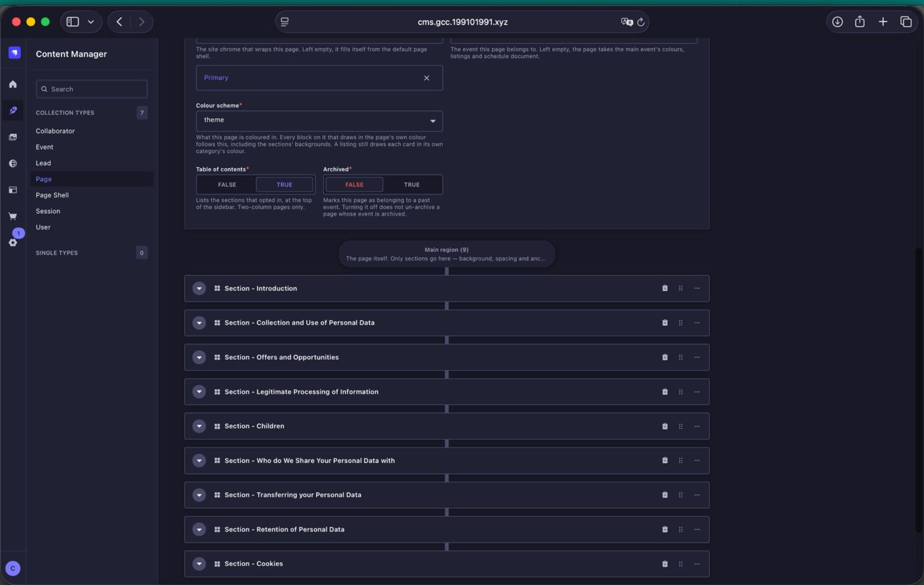The height and width of the screenshot is (585, 924).
Task: Click the translate icon in address bar
Action: click(626, 22)
